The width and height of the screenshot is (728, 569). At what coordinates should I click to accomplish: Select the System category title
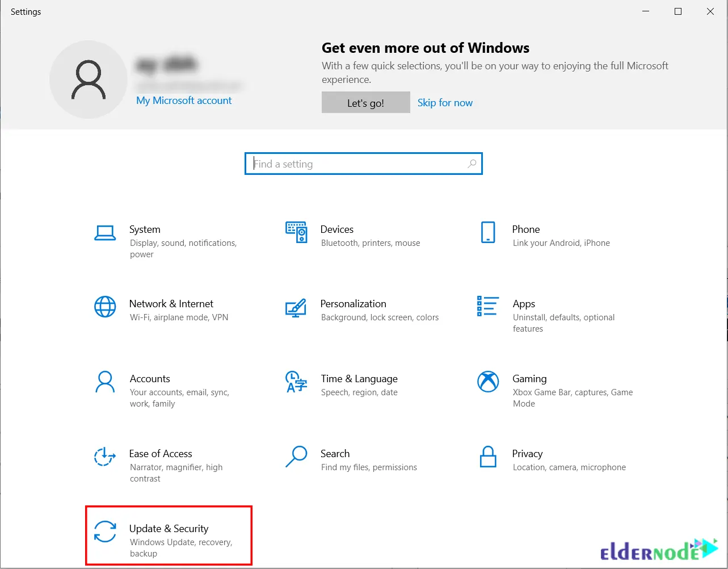coord(145,229)
